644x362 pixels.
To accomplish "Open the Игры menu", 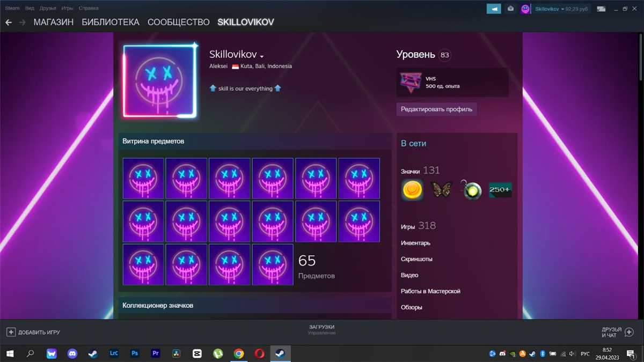I will (67, 9).
